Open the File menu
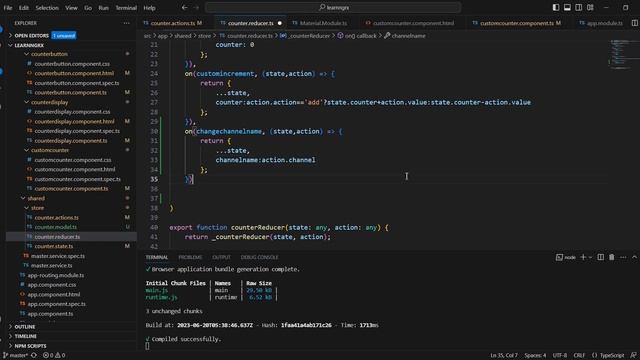The image size is (640, 360). tap(8, 8)
